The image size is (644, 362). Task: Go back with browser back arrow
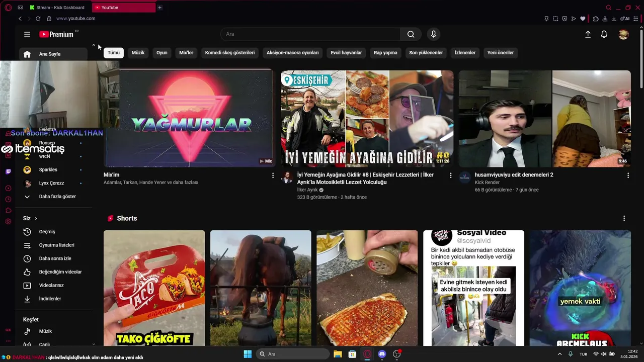coord(20,19)
